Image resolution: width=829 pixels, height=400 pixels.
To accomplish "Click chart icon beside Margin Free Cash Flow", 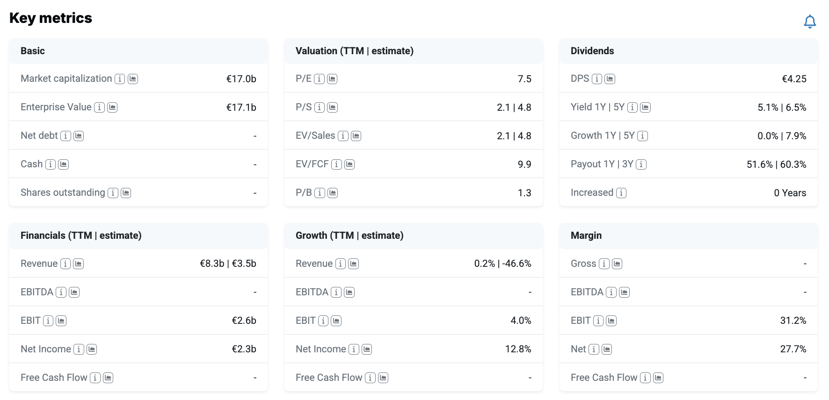I will click(658, 378).
